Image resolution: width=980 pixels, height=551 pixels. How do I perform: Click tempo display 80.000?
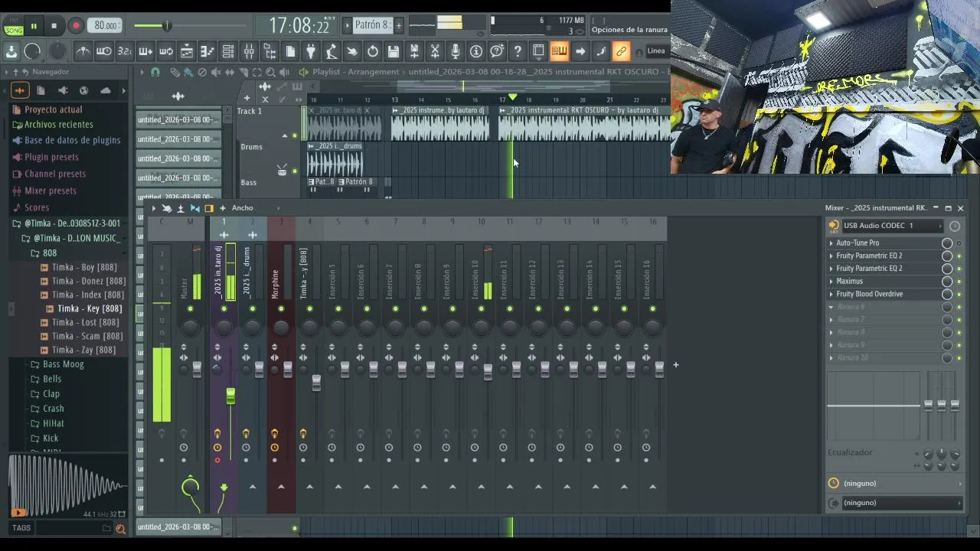click(106, 25)
